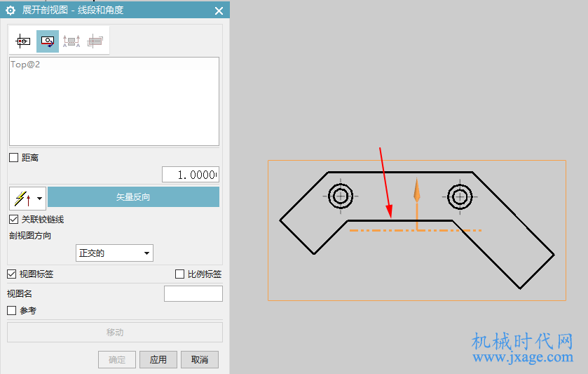588x374 pixels.
Task: Click the vector method lightning icon
Action: click(22, 199)
